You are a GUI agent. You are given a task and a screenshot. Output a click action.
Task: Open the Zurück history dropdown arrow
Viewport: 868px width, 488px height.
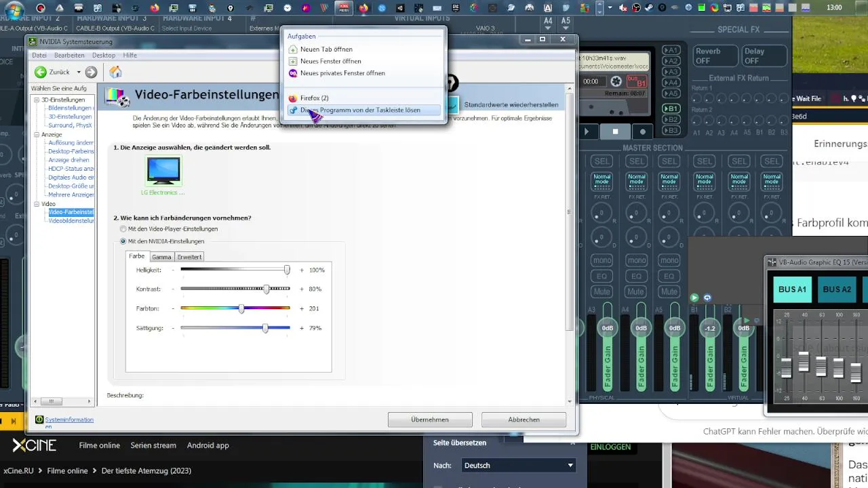click(78, 72)
